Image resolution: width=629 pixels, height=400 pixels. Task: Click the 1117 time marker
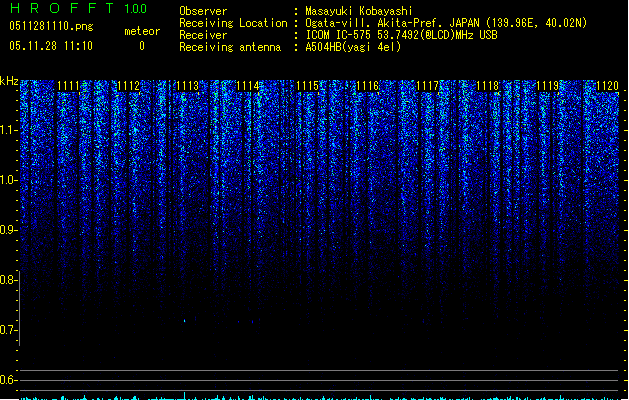(428, 86)
